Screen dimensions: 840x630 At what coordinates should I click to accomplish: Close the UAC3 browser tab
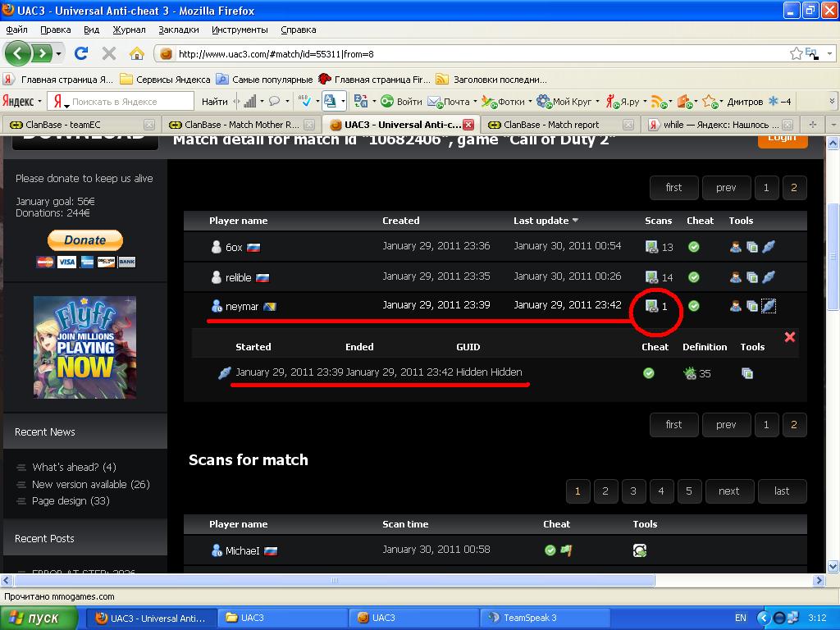(x=468, y=125)
